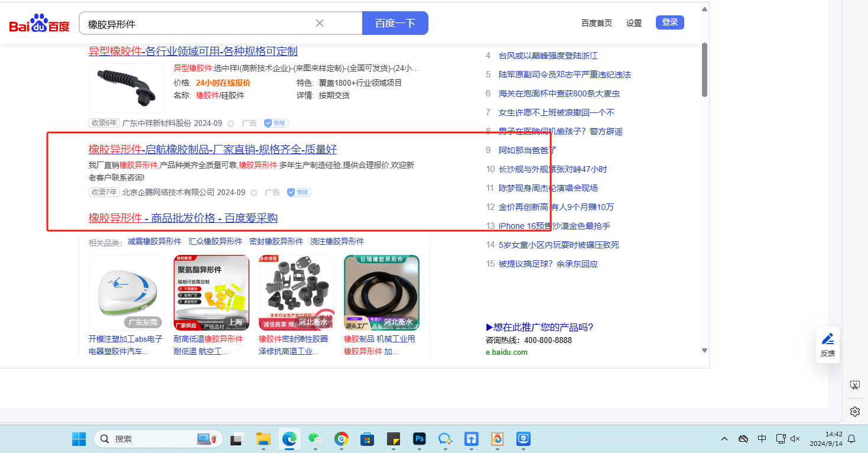The image size is (868, 453).
Task: Open the notification bell
Action: pyautogui.click(x=851, y=439)
